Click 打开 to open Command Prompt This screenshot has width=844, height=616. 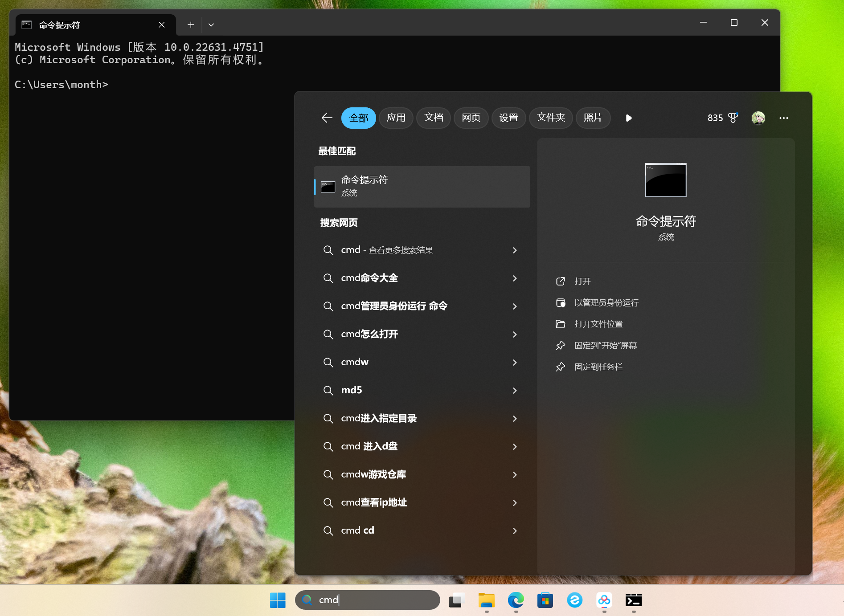tap(582, 281)
